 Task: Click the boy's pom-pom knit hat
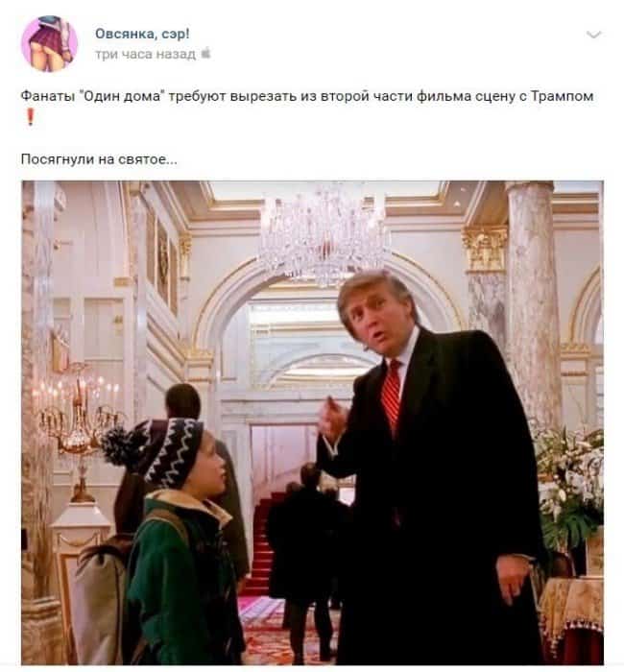[x=156, y=450]
